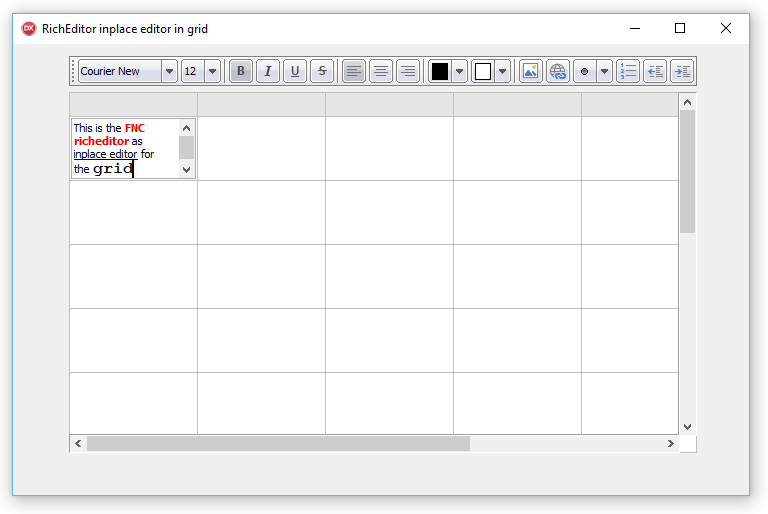Image resolution: width=768 pixels, height=514 pixels.
Task: Increase text indent
Action: click(x=682, y=72)
